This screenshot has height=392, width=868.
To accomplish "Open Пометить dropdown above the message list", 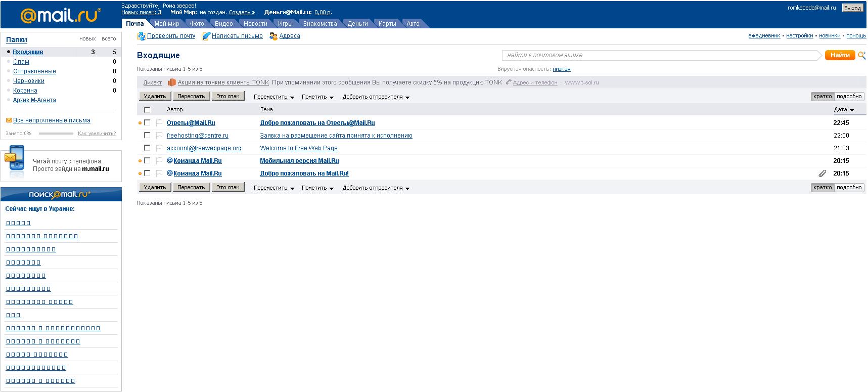I will [317, 97].
